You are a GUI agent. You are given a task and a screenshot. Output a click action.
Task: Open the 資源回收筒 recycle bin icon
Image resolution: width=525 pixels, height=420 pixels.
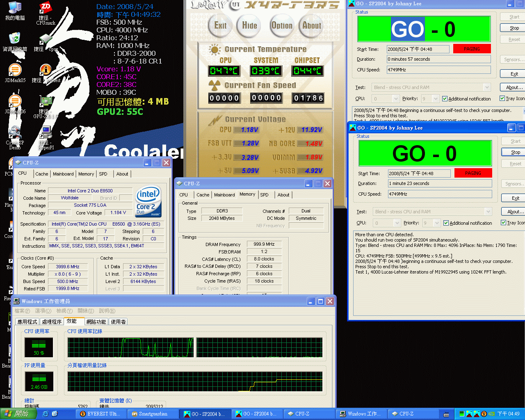click(x=15, y=42)
